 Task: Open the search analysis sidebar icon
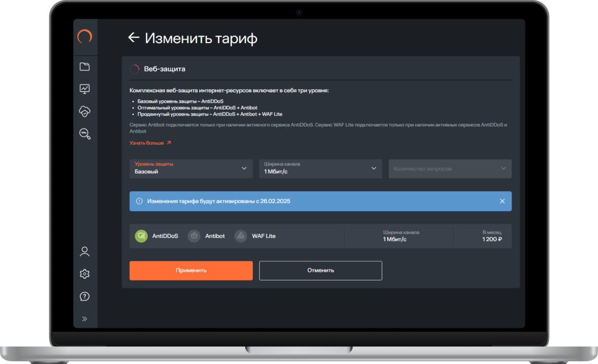click(85, 134)
